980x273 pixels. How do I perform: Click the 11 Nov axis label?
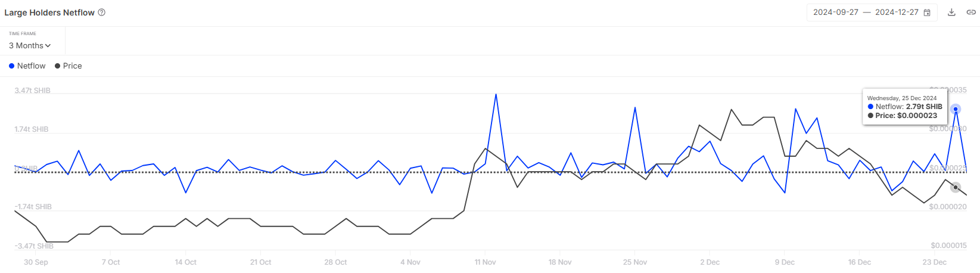click(x=485, y=262)
